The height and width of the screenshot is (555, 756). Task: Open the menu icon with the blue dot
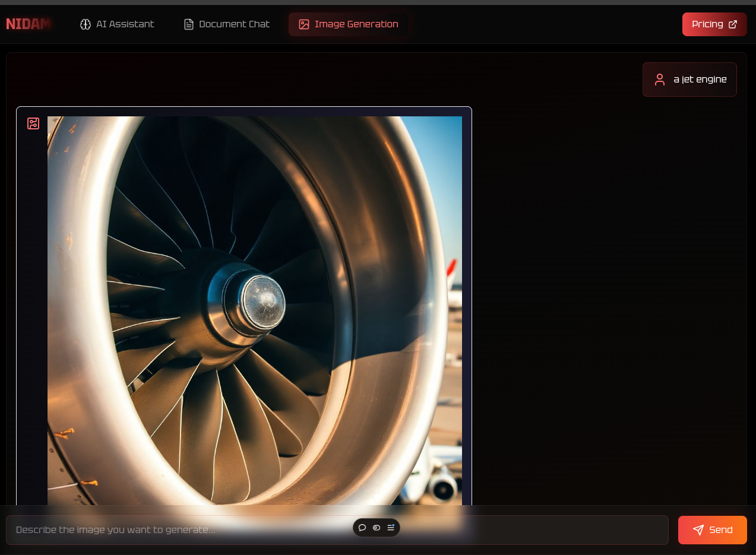pos(391,528)
